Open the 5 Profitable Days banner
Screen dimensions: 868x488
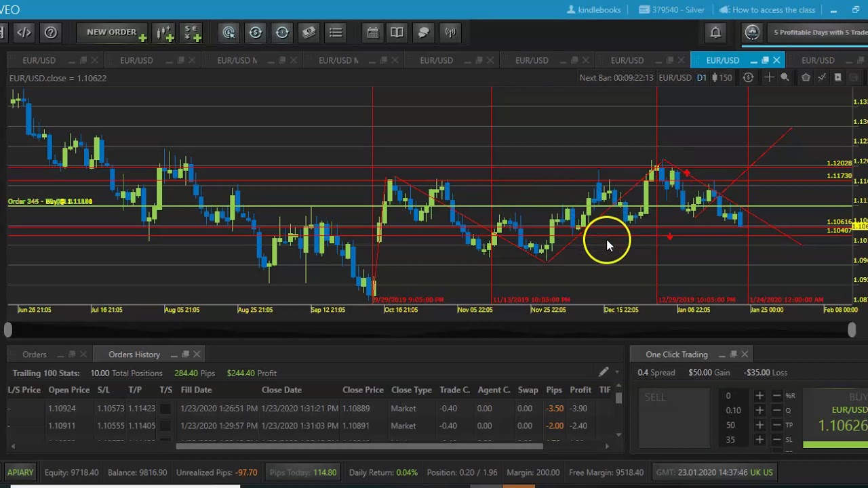[819, 33]
